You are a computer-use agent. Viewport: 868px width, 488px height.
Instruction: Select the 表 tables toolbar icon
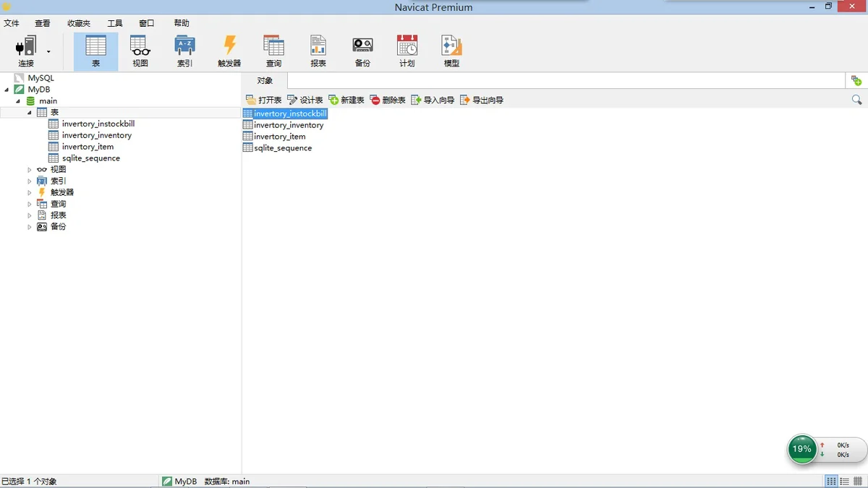[95, 51]
